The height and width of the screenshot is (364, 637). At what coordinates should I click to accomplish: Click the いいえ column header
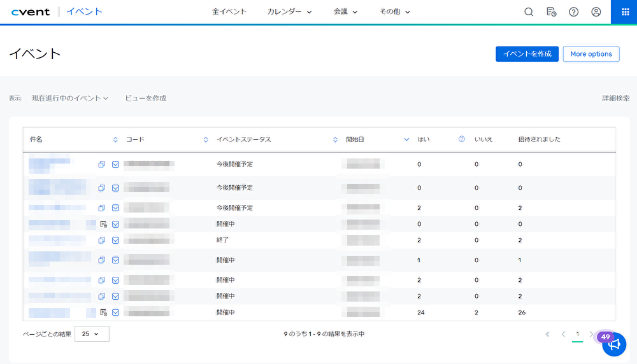pyautogui.click(x=483, y=139)
